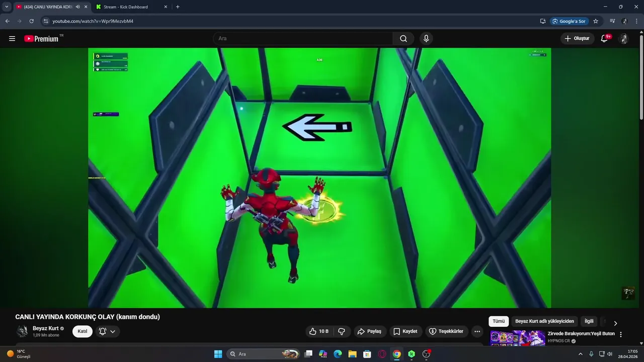The height and width of the screenshot is (362, 644).
Task: Open Microsoft Store from the taskbar
Action: (367, 354)
